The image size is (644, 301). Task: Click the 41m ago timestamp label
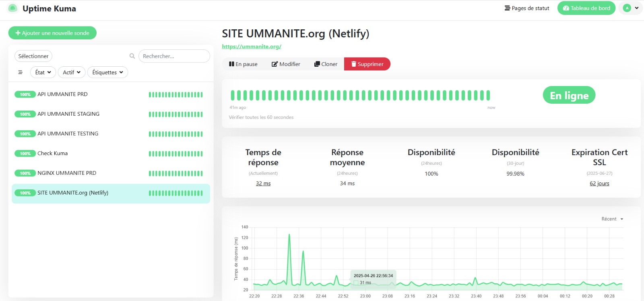point(237,107)
